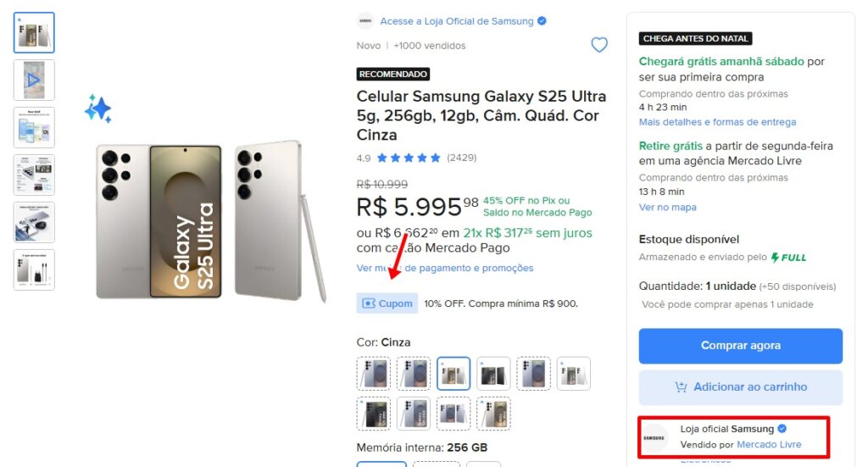View the last thumbnail showing box contents
Viewport: 868px width, 467px height.
click(x=34, y=270)
